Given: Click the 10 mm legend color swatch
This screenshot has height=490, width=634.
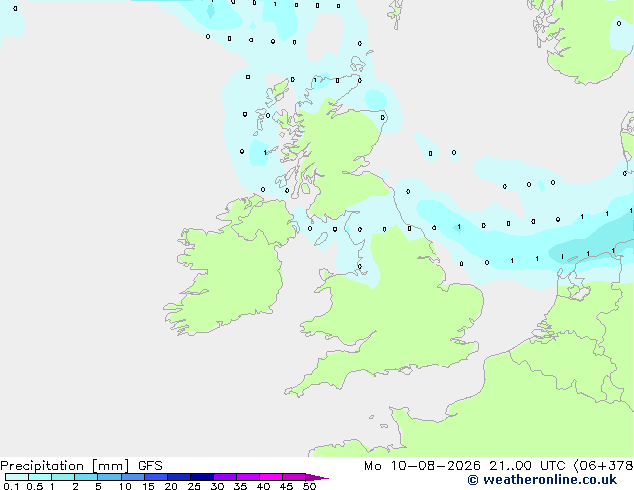Looking at the screenshot, I should tap(132, 477).
